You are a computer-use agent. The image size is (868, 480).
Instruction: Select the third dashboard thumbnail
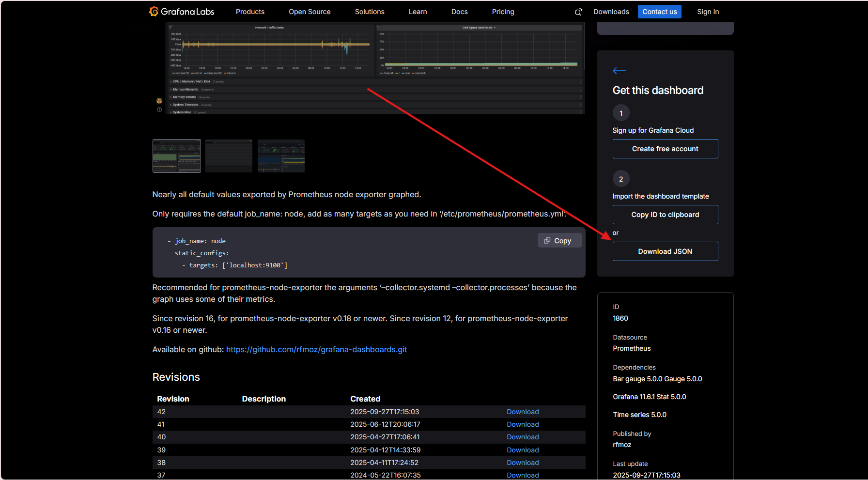[281, 156]
